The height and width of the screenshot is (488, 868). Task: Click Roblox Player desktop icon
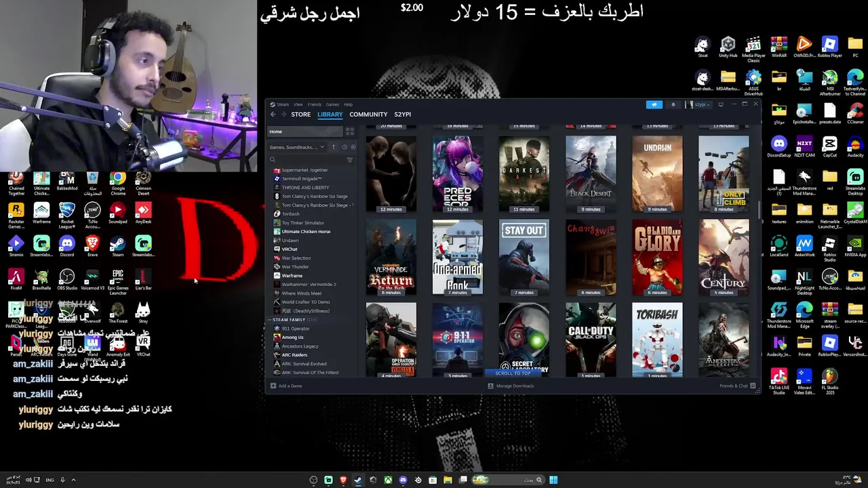click(x=829, y=47)
